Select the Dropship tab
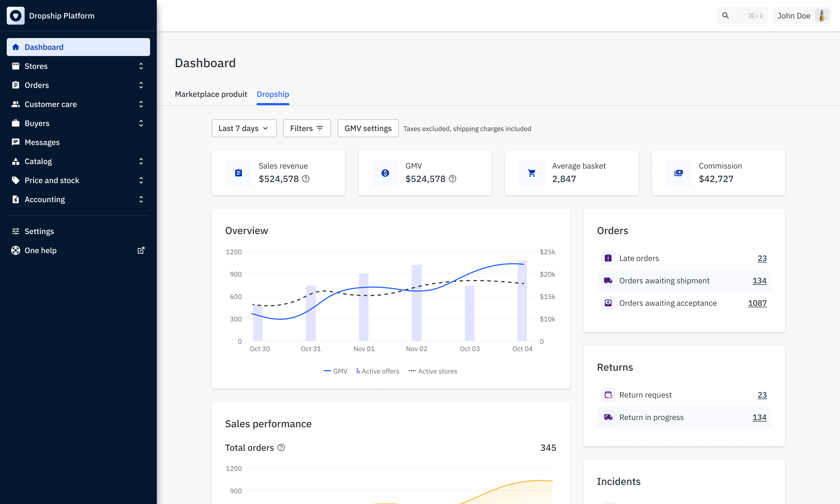 [273, 94]
